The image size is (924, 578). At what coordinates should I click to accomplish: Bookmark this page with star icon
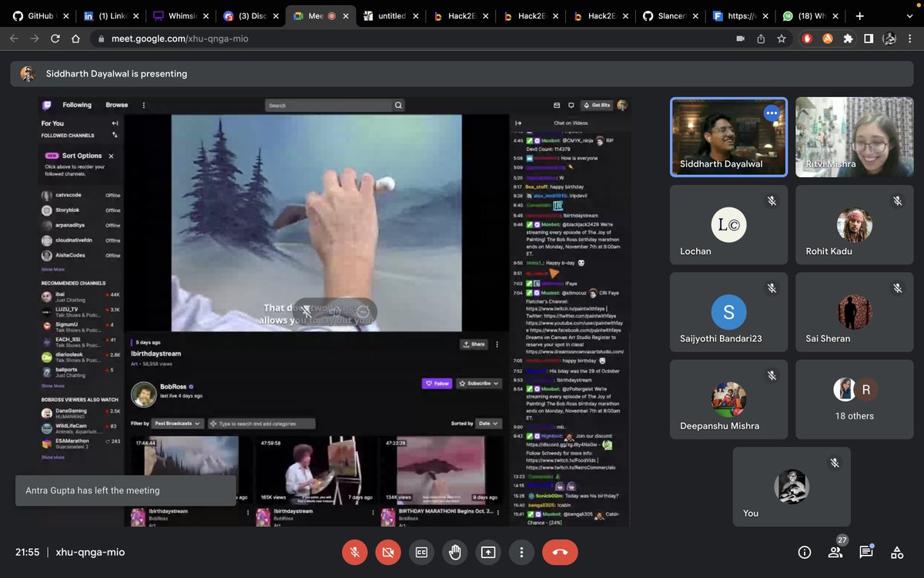(x=782, y=39)
